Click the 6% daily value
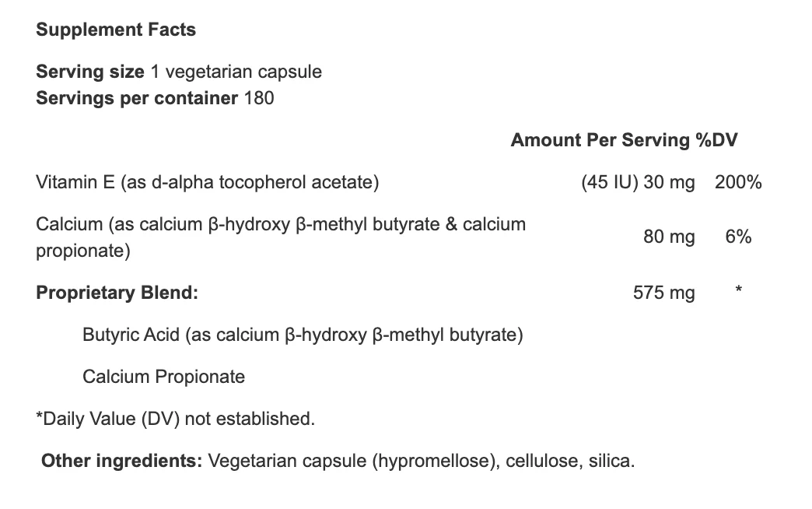Image resolution: width=812 pixels, height=509 pixels. pos(738,237)
